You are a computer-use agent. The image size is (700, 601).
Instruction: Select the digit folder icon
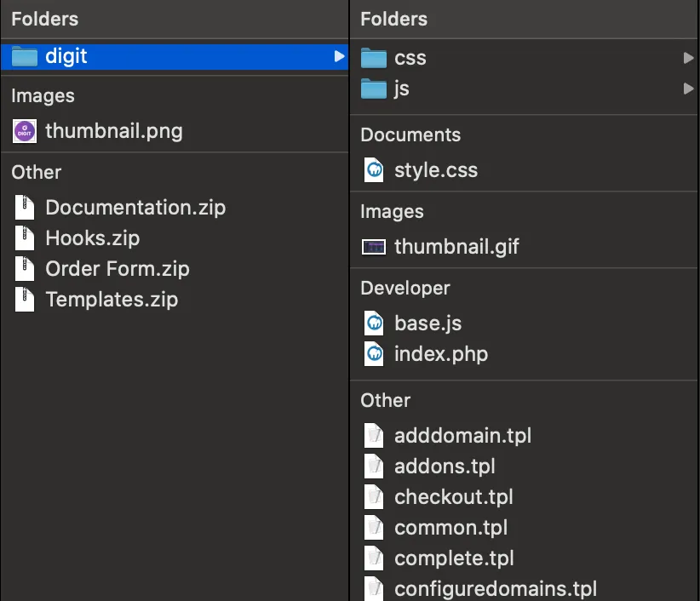tap(25, 56)
